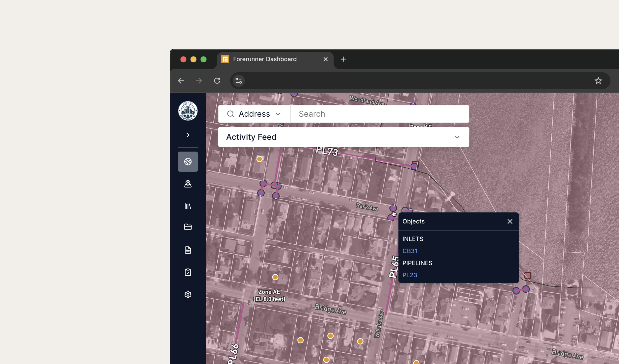Image resolution: width=619 pixels, height=364 pixels.
Task: Bookmark this page with star icon
Action: [598, 81]
